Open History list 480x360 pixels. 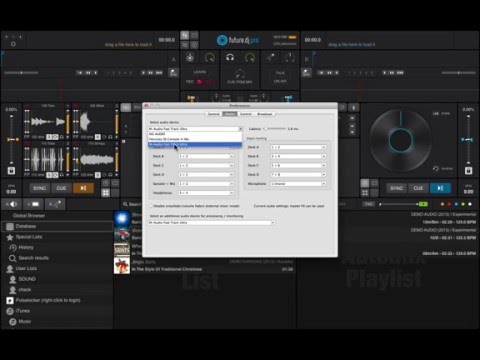coord(26,248)
